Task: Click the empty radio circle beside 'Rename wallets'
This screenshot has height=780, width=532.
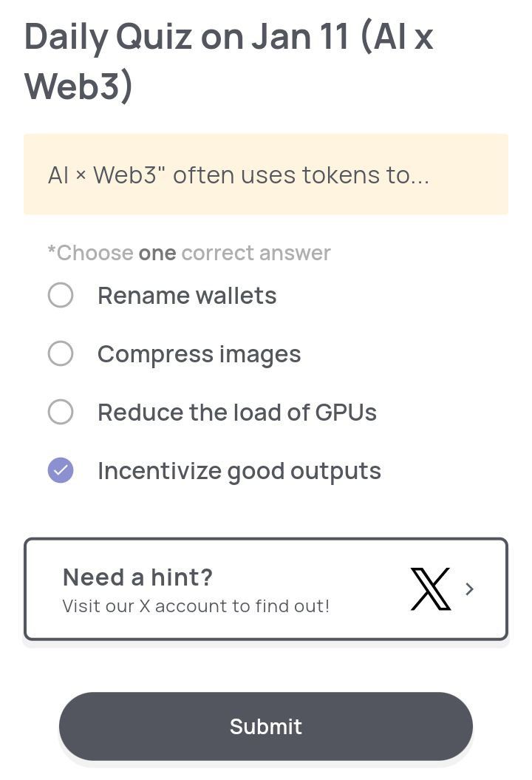Action: click(61, 295)
